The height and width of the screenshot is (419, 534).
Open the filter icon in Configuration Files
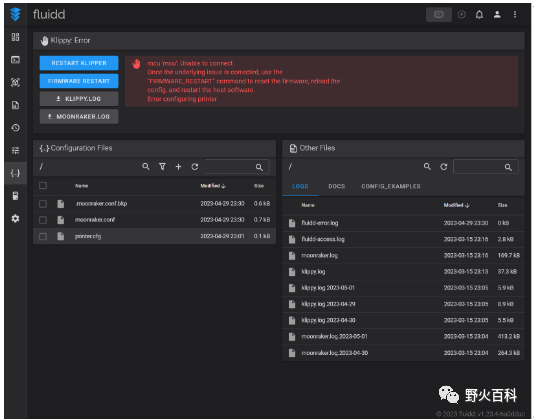(x=162, y=167)
